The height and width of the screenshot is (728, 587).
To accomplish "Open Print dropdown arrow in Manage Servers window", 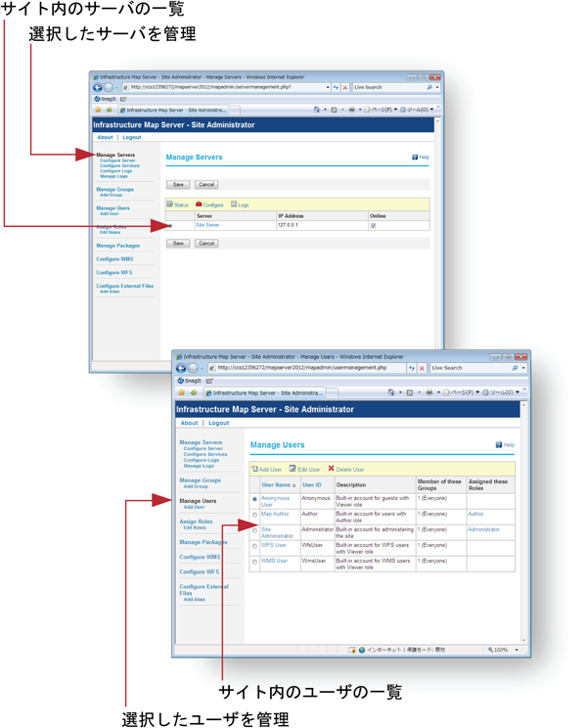I will tap(360, 110).
